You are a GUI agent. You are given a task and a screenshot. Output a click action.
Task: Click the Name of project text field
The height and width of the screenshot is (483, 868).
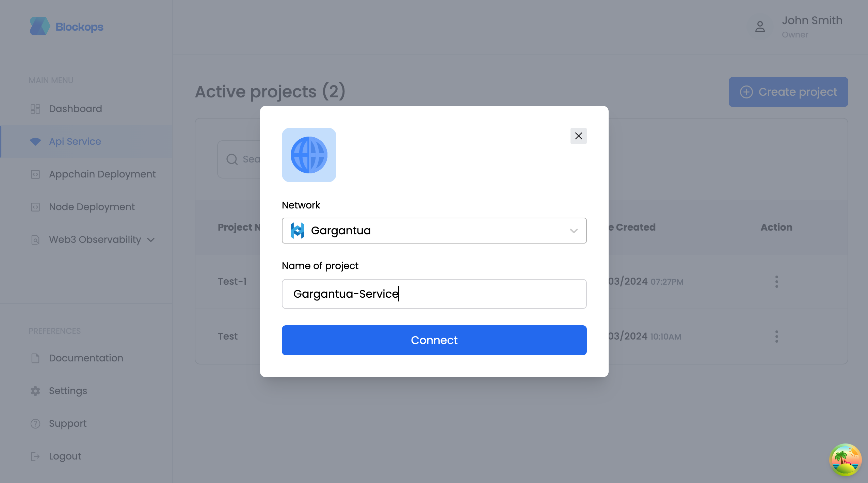[x=434, y=294]
